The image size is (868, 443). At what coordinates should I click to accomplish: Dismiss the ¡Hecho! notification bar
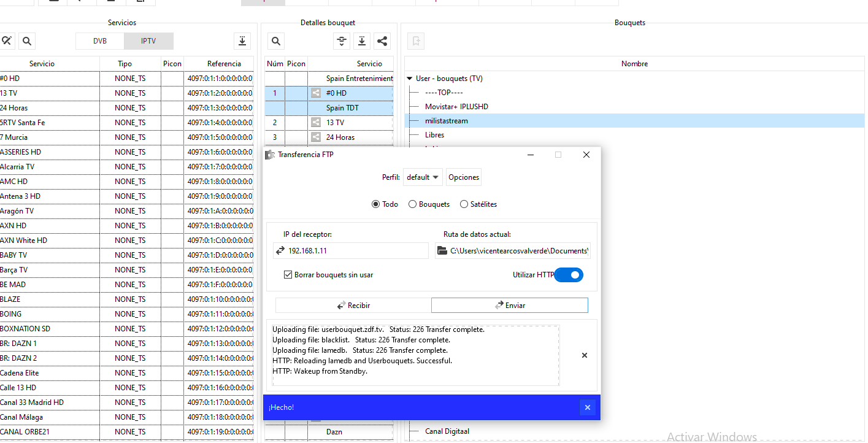(x=587, y=407)
